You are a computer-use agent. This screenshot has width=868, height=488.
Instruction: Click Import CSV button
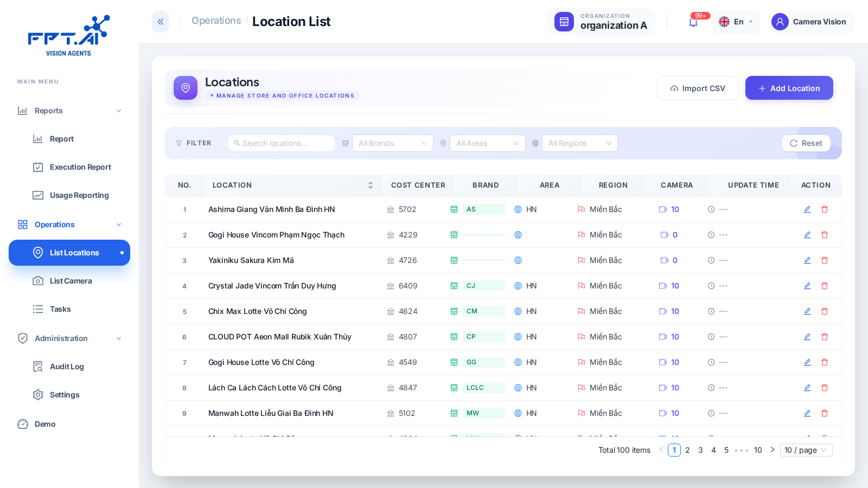click(x=698, y=88)
